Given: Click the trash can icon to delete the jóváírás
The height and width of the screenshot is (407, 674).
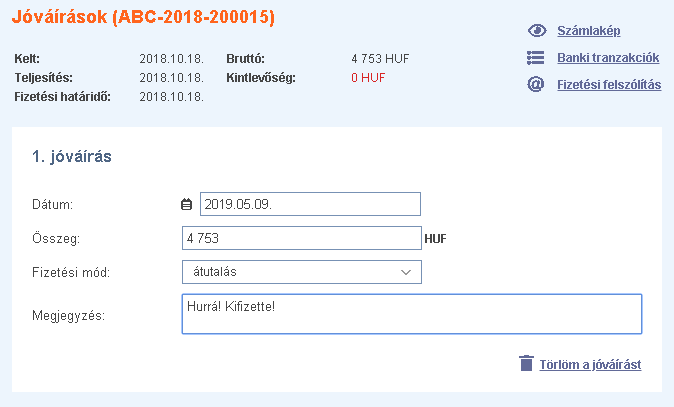Looking at the screenshot, I should pyautogui.click(x=526, y=363).
